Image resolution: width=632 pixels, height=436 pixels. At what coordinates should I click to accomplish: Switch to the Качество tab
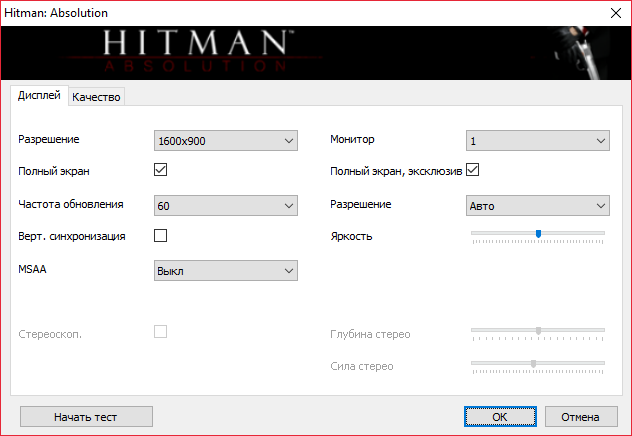[96, 97]
